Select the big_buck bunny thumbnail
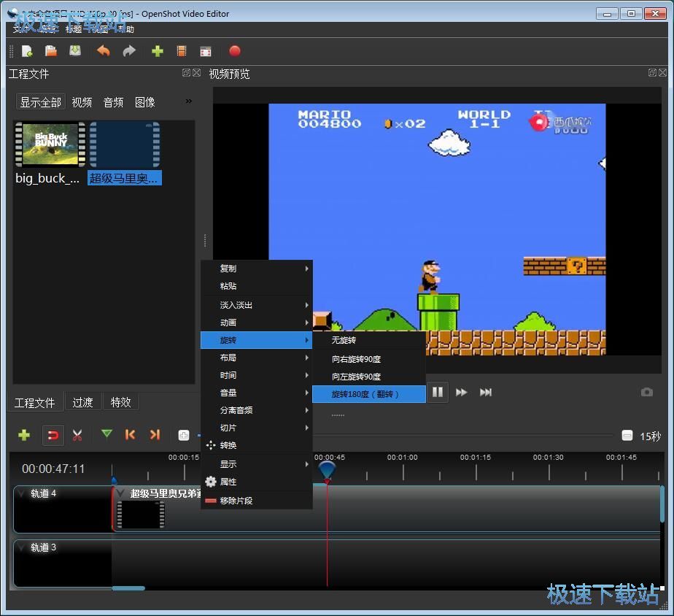The width and height of the screenshot is (674, 616). (50, 144)
